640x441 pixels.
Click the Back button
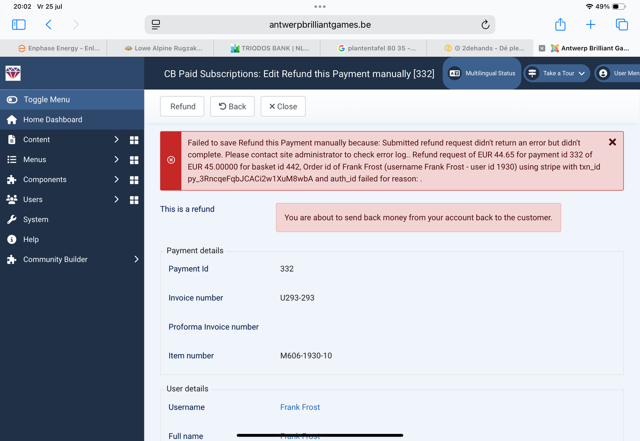[x=232, y=107]
